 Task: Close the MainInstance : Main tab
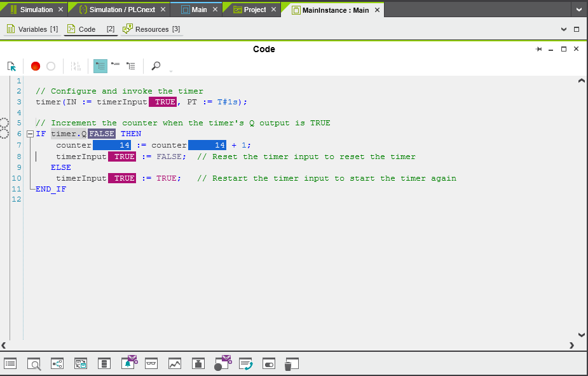tap(377, 10)
